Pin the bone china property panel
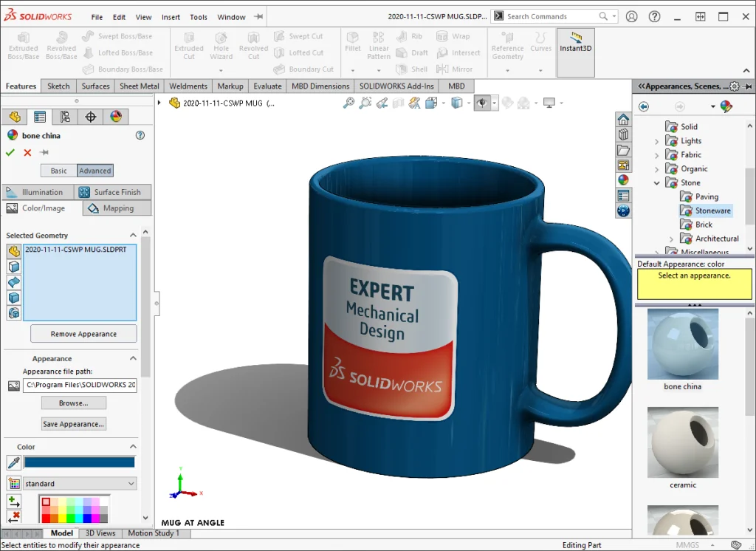Viewport: 756px width, 551px height. (44, 152)
